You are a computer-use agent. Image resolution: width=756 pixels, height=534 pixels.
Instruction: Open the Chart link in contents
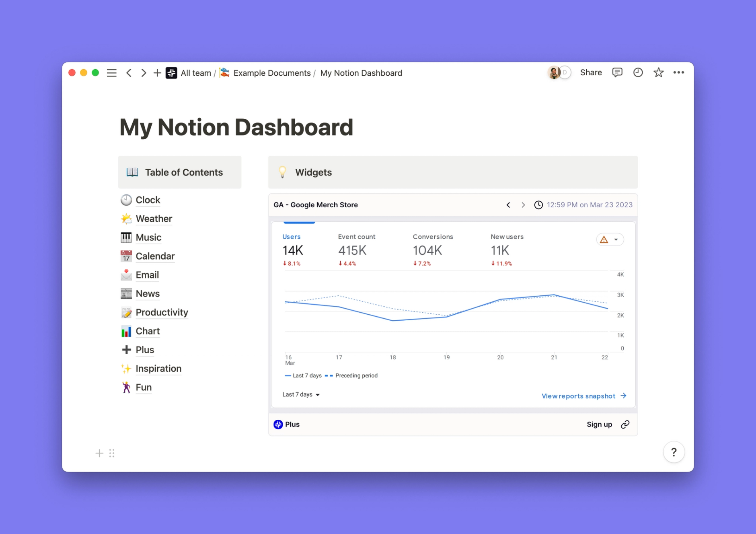tap(148, 331)
